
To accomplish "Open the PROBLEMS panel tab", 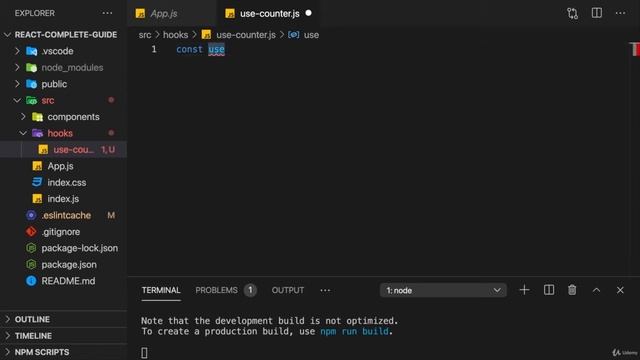I will pos(216,290).
